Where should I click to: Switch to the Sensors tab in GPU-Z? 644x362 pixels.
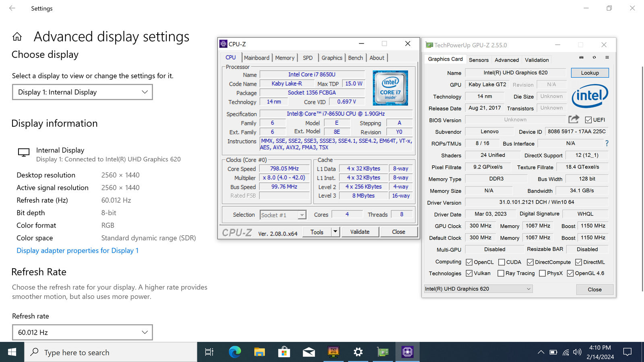(479, 60)
